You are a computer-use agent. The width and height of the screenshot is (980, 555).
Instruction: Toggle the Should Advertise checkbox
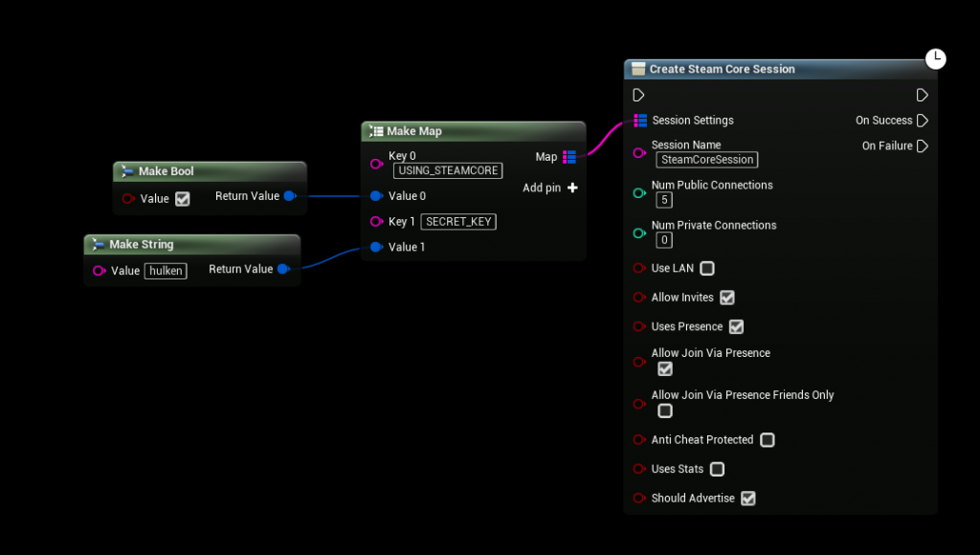(x=748, y=499)
